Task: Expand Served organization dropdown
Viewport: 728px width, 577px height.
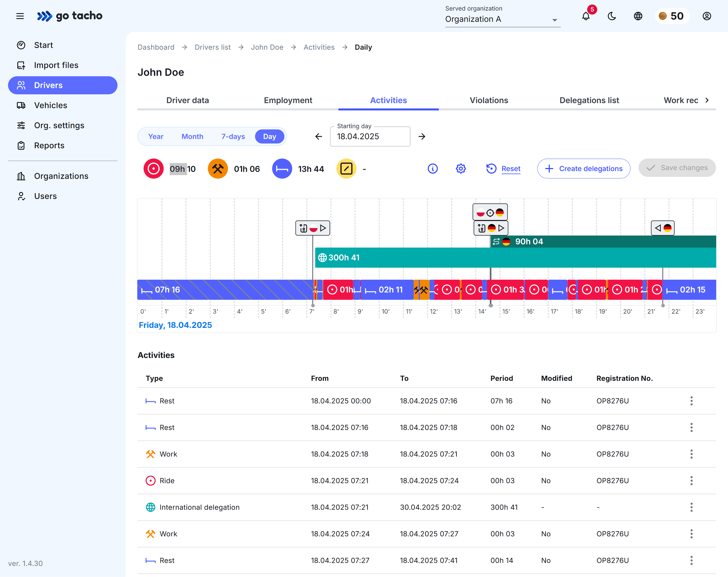Action: pos(502,19)
